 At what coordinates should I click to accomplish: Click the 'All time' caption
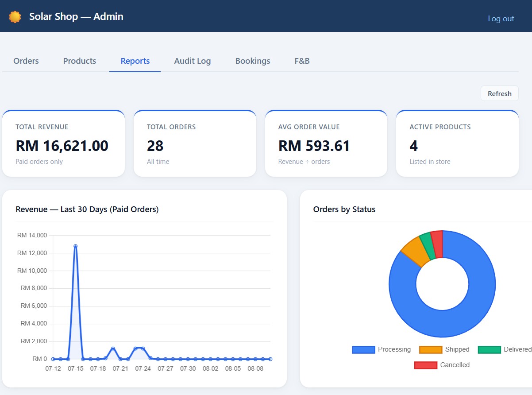pos(158,162)
